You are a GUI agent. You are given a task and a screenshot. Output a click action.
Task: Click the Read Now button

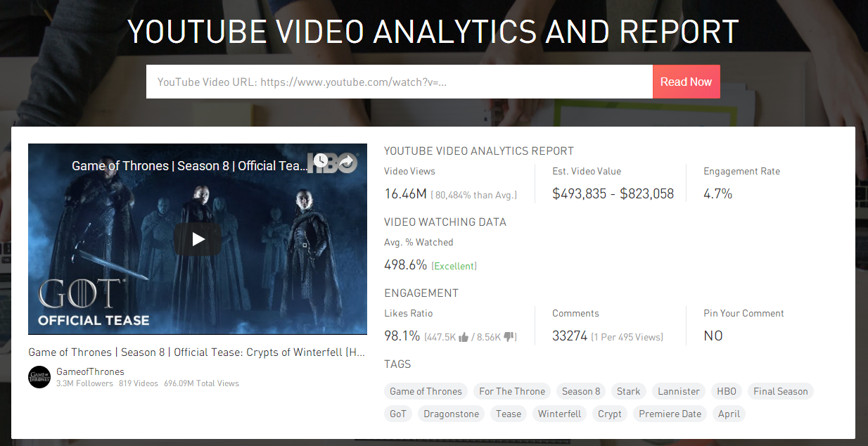(x=687, y=82)
